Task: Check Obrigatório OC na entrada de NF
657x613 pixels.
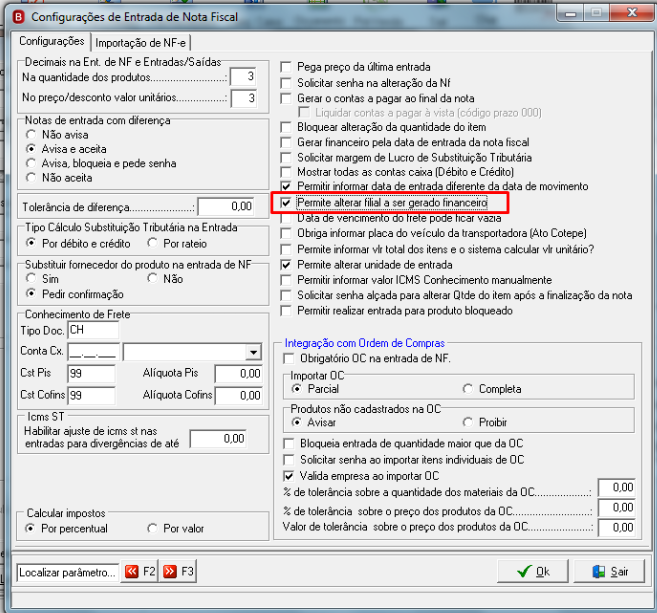Action: 289,359
